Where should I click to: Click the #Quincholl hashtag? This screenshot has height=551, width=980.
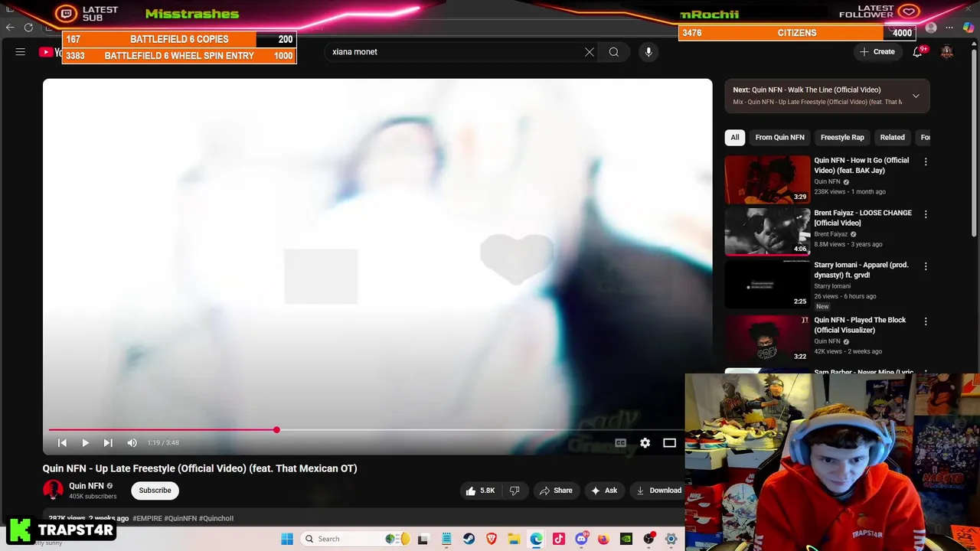click(x=216, y=518)
